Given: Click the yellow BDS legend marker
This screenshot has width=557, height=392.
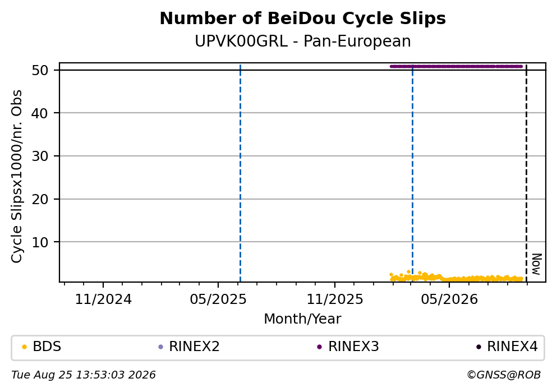Looking at the screenshot, I should click(x=24, y=347).
